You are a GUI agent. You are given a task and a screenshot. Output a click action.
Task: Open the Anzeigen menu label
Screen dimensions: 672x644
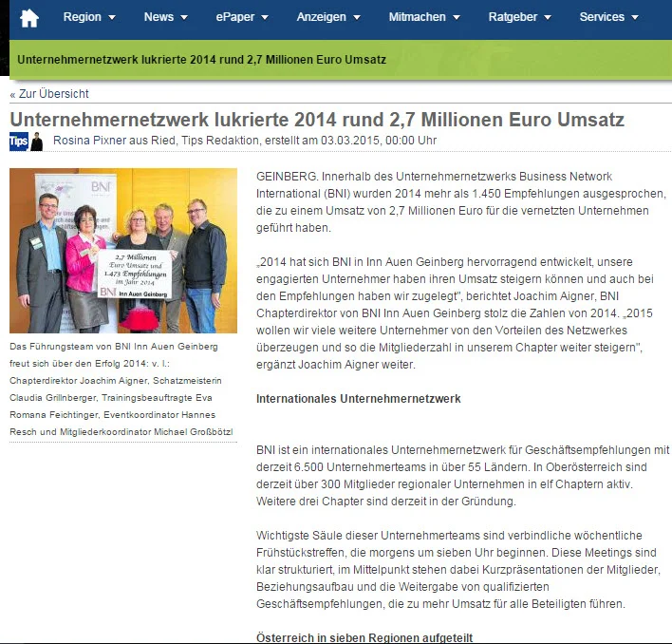[322, 17]
